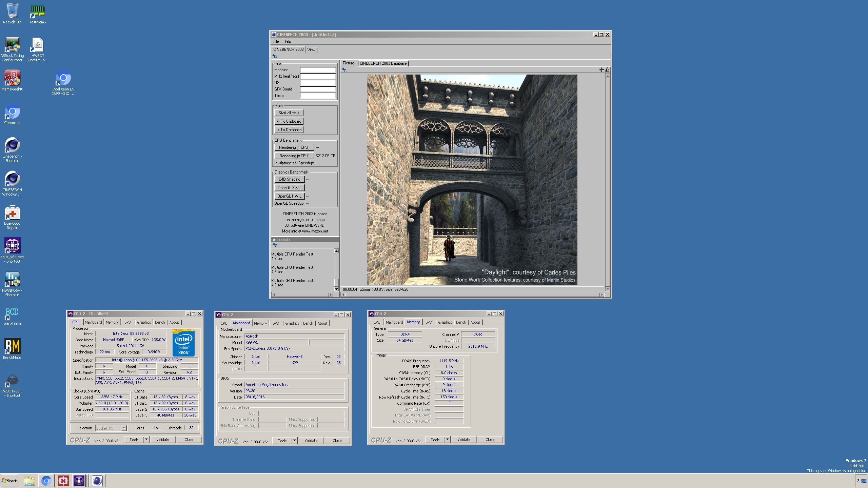
Task: Click the red MemTweakIt taskbar icon
Action: point(63,481)
